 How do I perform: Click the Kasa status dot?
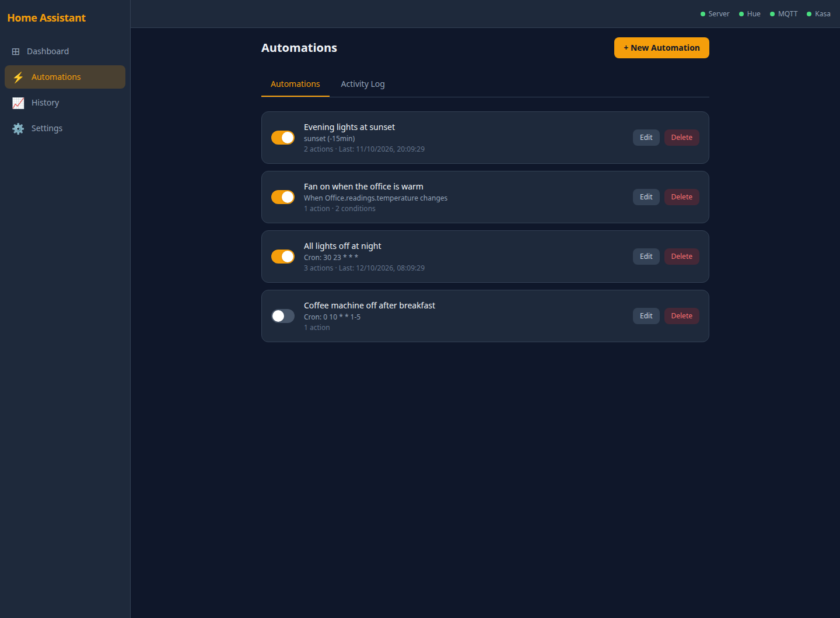[x=809, y=14]
